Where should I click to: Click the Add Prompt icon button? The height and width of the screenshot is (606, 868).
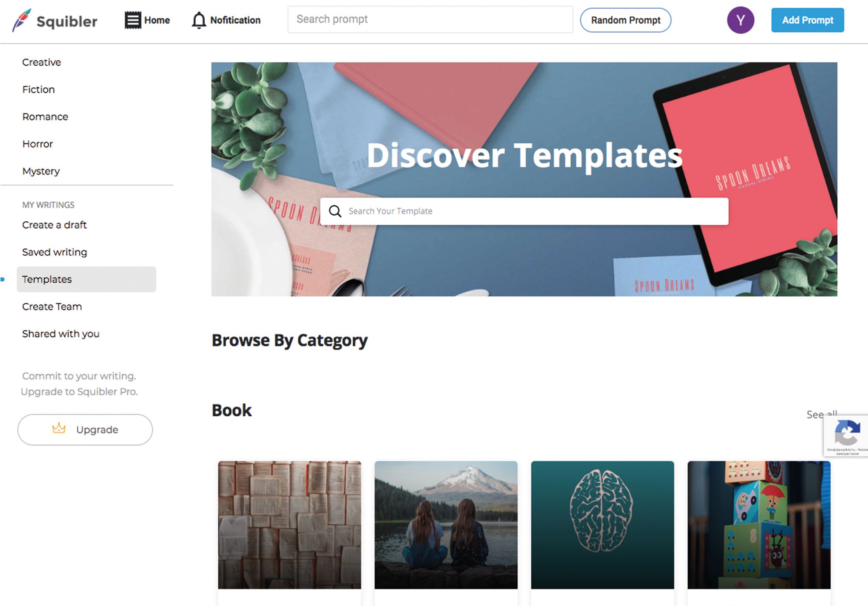[x=807, y=19]
